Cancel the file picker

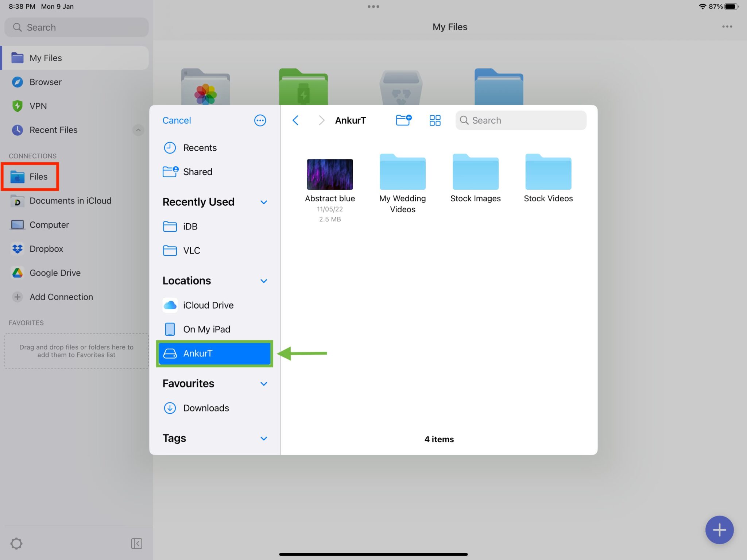[x=177, y=120]
